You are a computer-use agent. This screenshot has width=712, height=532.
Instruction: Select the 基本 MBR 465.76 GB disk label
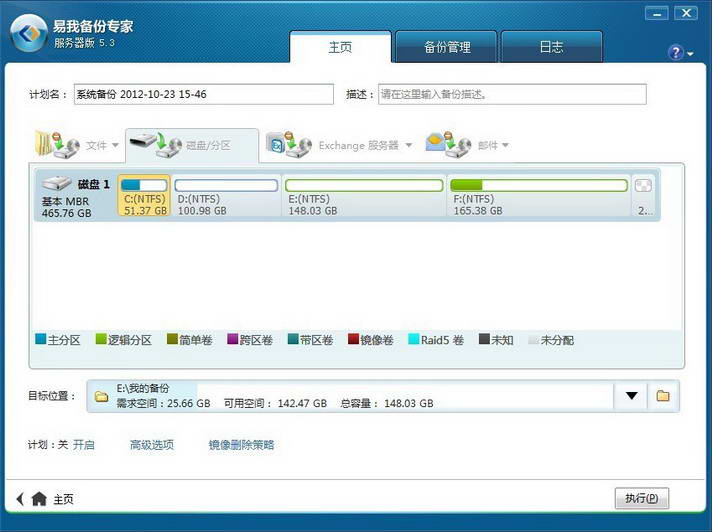[x=66, y=207]
